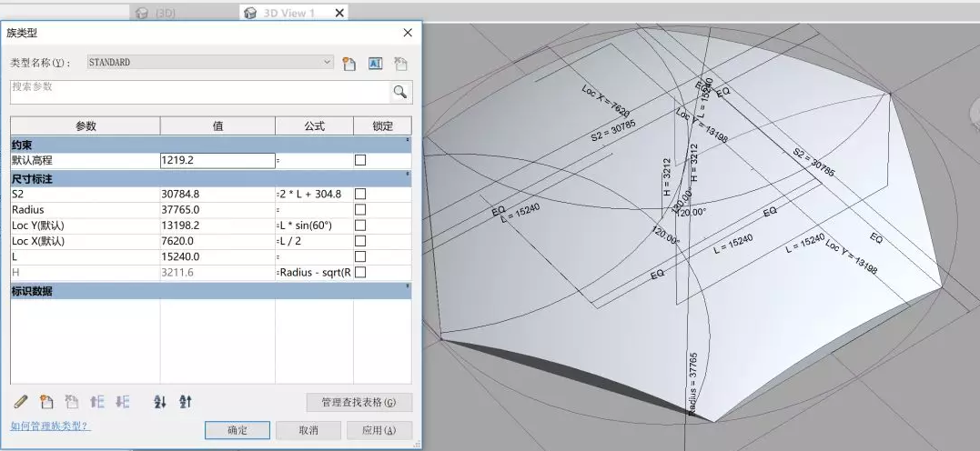Click the L value 15240.0
The image size is (980, 451).
coord(217,256)
